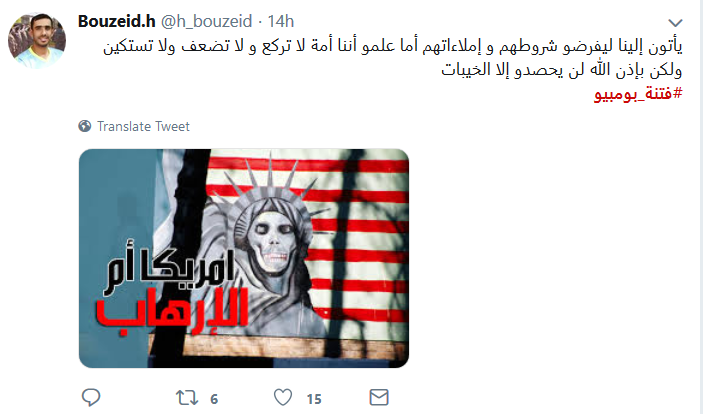Retweet this tweet using the arrows icon
Screen dimensions: 703x414
(187, 398)
